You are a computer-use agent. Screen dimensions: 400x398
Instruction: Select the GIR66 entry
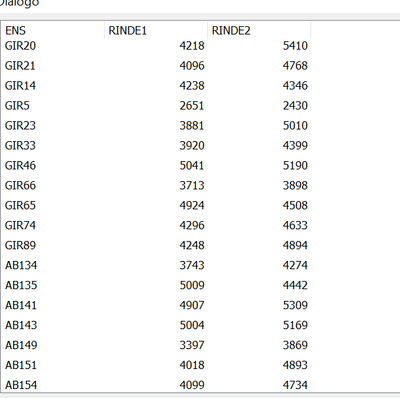pyautogui.click(x=20, y=186)
